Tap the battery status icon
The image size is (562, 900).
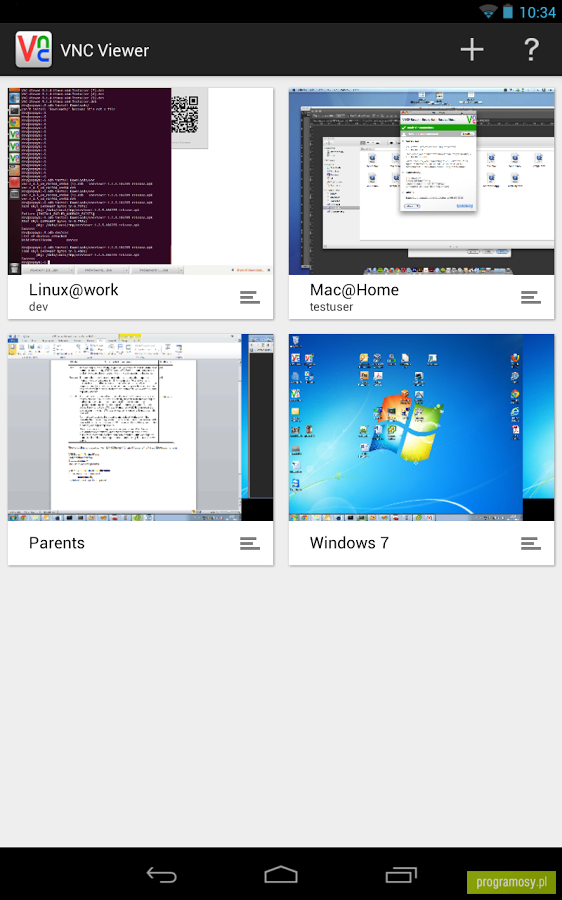coord(507,11)
